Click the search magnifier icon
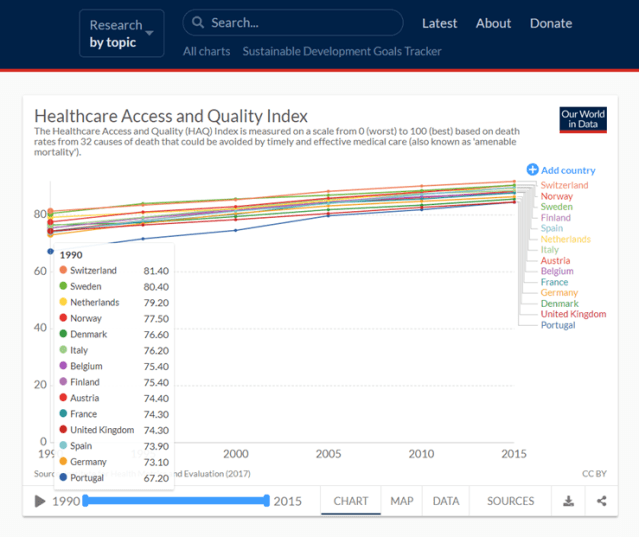639x537 pixels. pos(198,23)
